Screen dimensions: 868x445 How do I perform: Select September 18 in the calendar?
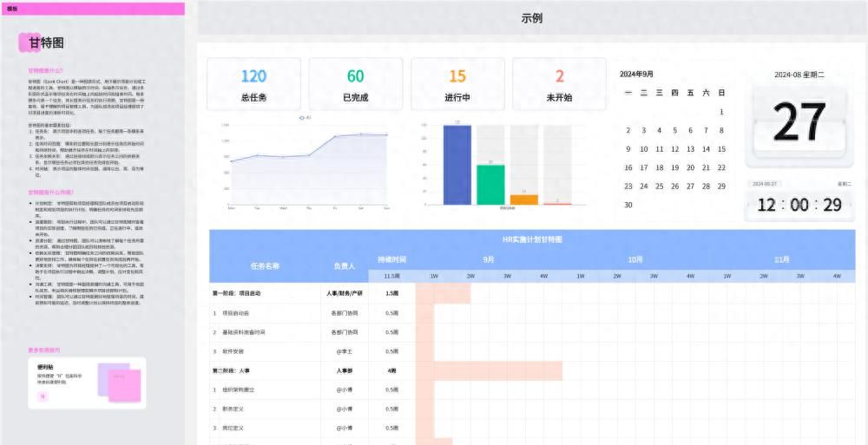pos(660,167)
